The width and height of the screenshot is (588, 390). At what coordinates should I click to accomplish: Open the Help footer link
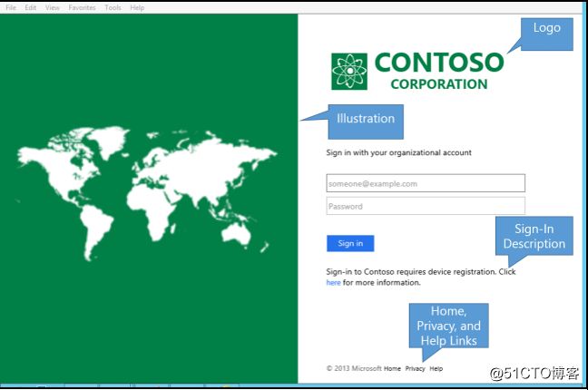(x=436, y=368)
